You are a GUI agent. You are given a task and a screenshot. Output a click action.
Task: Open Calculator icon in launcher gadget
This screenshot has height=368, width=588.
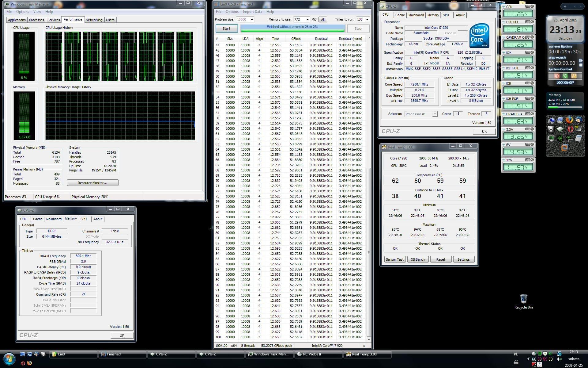click(578, 138)
